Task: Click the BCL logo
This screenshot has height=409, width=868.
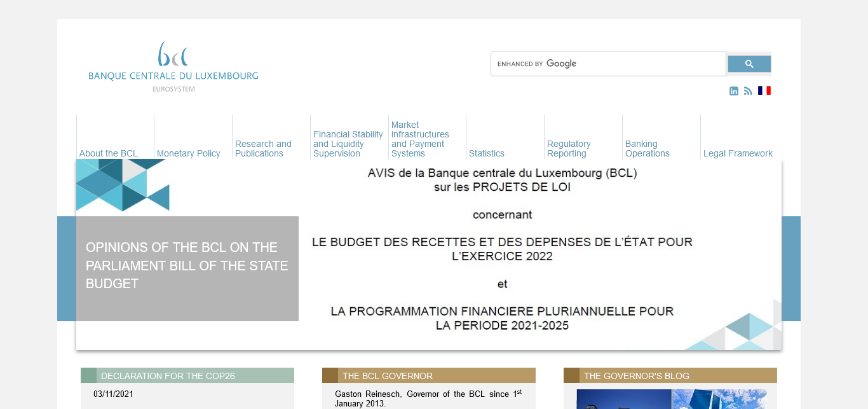Action: pos(173,67)
